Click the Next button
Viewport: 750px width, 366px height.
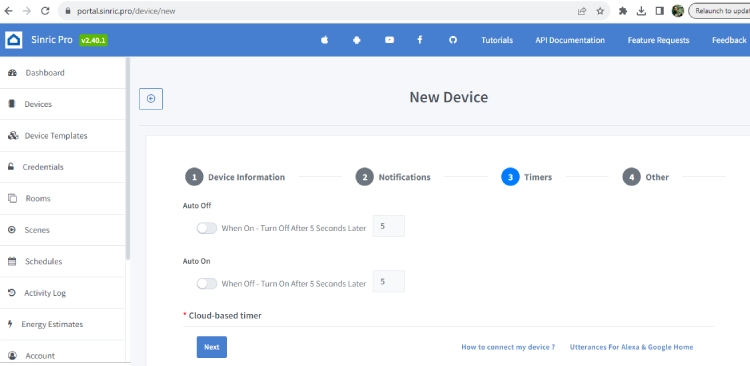pos(212,347)
